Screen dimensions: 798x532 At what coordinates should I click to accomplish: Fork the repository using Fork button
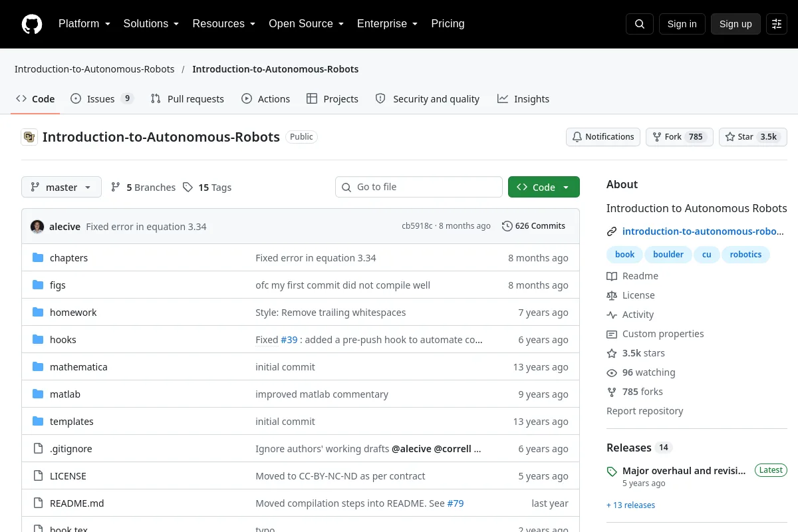click(x=680, y=137)
